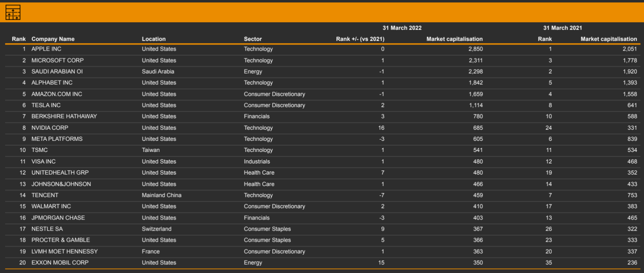The height and width of the screenshot is (273, 644).
Task: Select the 31 March 2021 group header
Action: (x=562, y=28)
